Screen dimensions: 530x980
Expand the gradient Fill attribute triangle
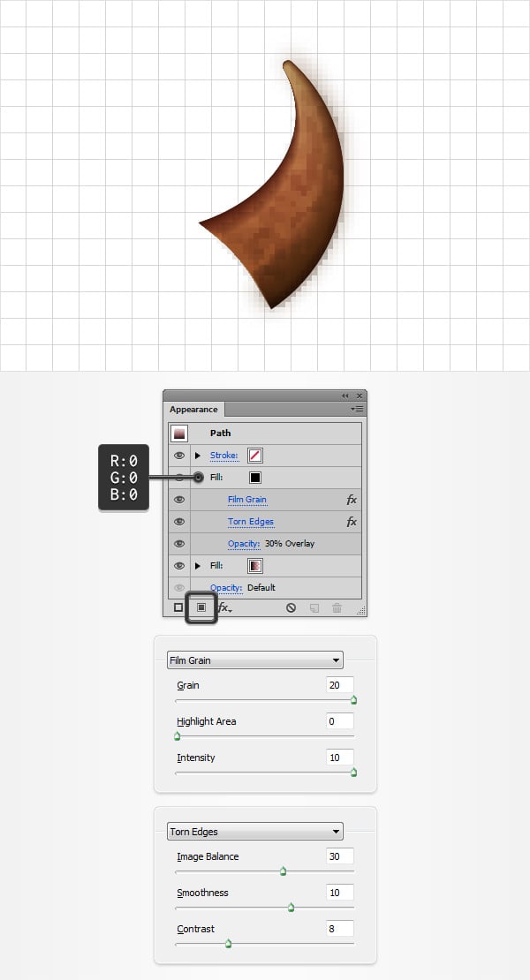pyautogui.click(x=198, y=566)
